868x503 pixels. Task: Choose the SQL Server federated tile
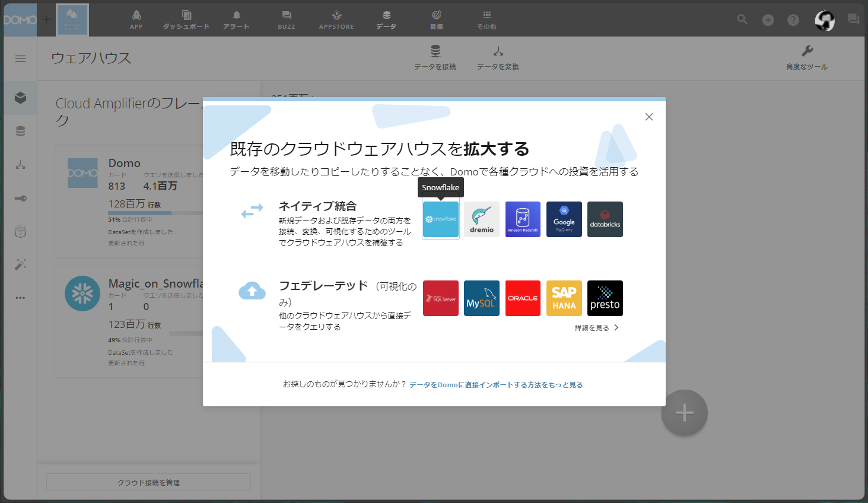point(440,298)
